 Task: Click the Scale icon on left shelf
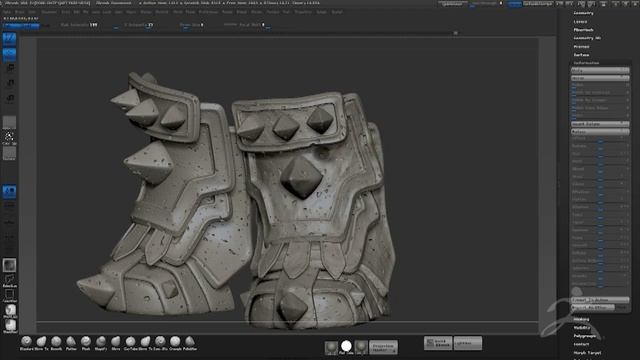tap(10, 83)
